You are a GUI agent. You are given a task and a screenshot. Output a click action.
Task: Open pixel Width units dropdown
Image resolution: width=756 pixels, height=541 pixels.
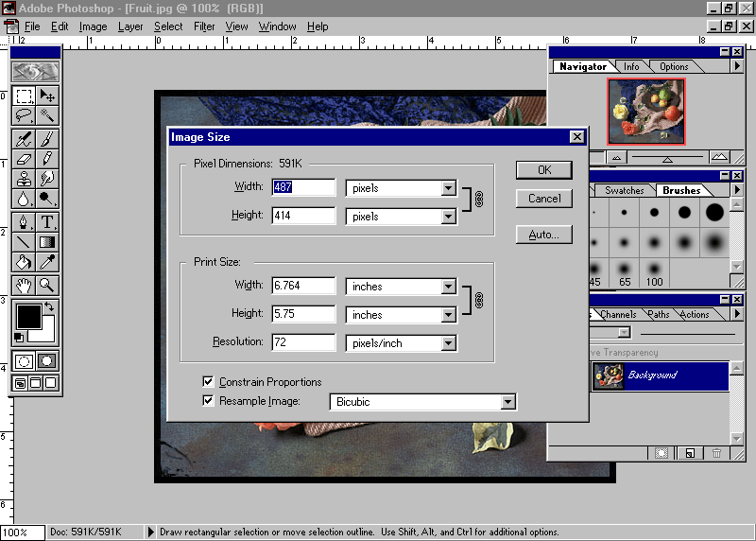pos(448,187)
